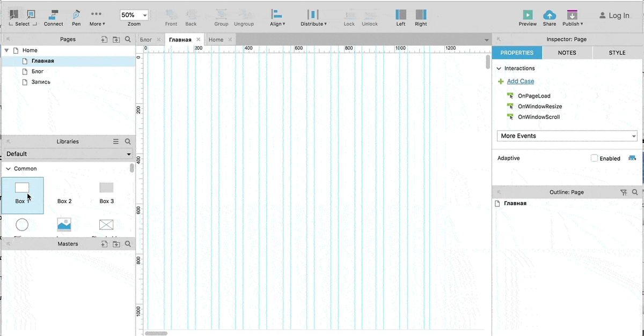The height and width of the screenshot is (336, 644).
Task: Click the Log In button
Action: [614, 16]
